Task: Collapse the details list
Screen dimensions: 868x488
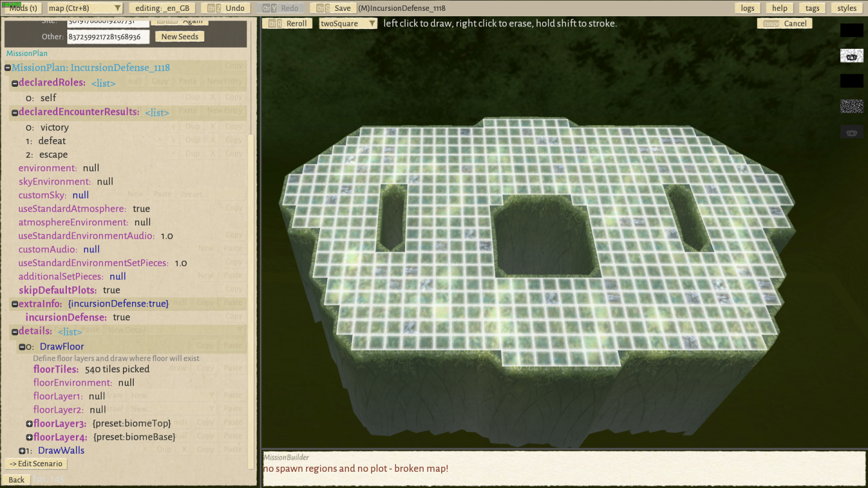Action: [14, 331]
